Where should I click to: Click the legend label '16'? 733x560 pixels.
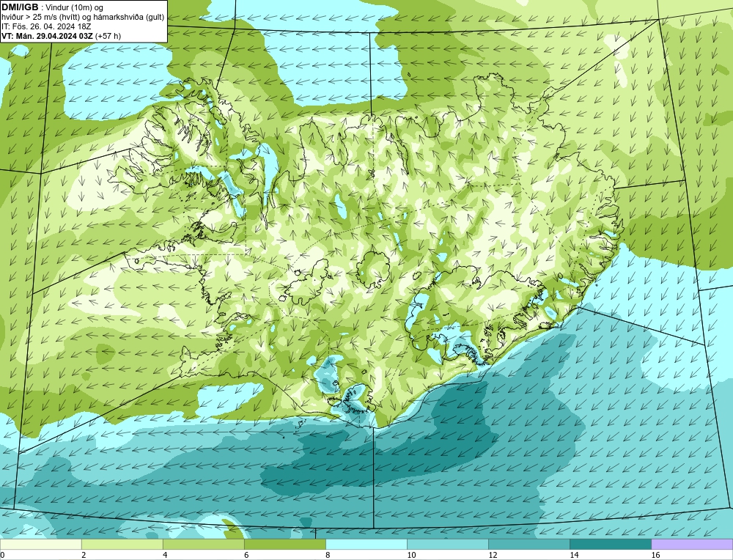coord(655,555)
